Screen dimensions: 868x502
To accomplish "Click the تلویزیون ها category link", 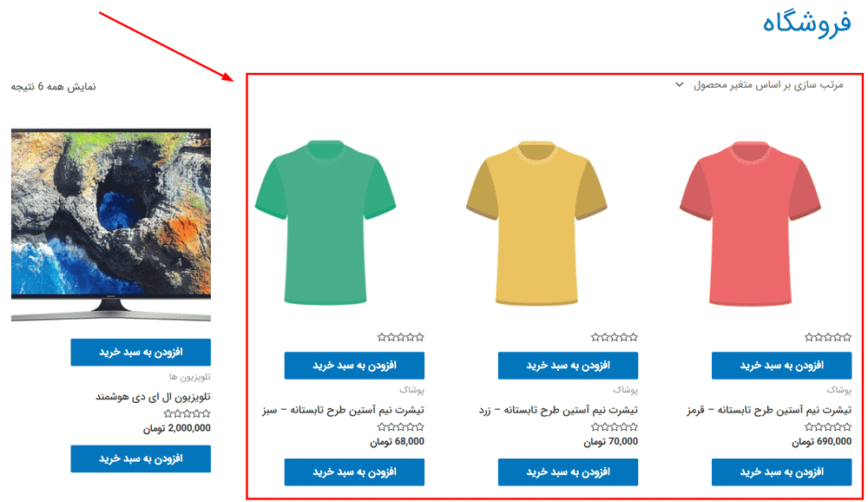I will click(x=190, y=377).
